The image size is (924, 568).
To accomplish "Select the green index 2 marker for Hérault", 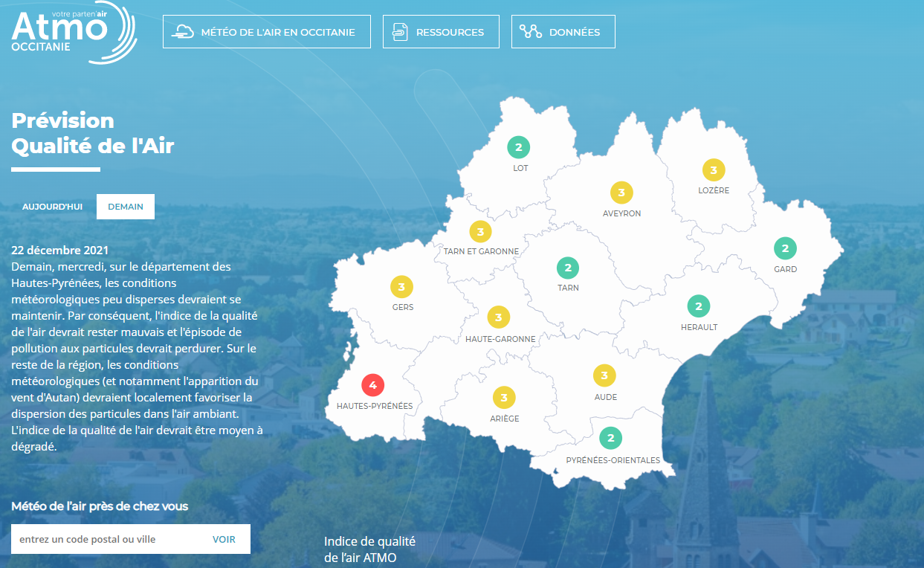I will (x=698, y=306).
